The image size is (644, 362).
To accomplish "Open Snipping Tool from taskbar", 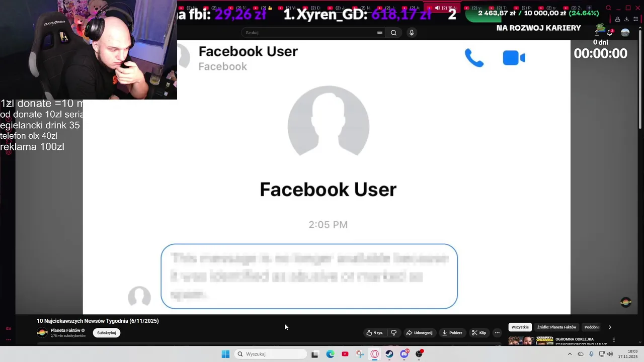I will pyautogui.click(x=360, y=354).
